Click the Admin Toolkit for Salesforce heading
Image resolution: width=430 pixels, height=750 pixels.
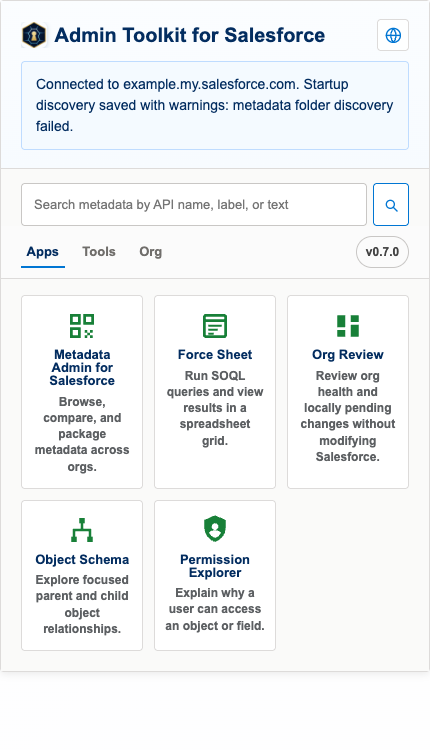pos(190,35)
